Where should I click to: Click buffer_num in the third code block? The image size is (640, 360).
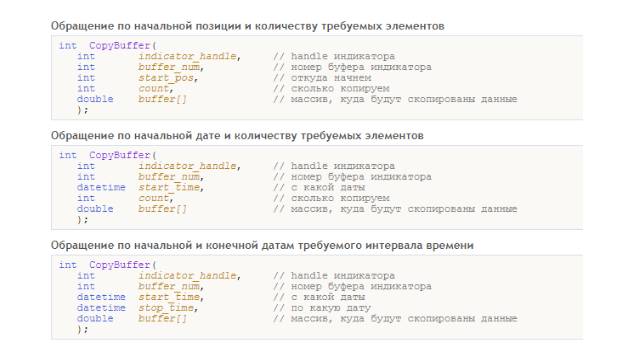pyautogui.click(x=169, y=287)
